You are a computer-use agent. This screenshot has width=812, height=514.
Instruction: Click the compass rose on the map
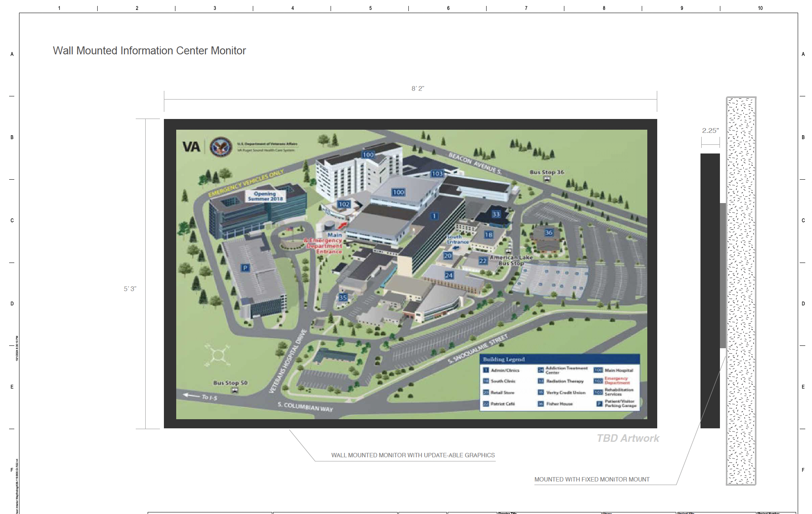coord(217,355)
